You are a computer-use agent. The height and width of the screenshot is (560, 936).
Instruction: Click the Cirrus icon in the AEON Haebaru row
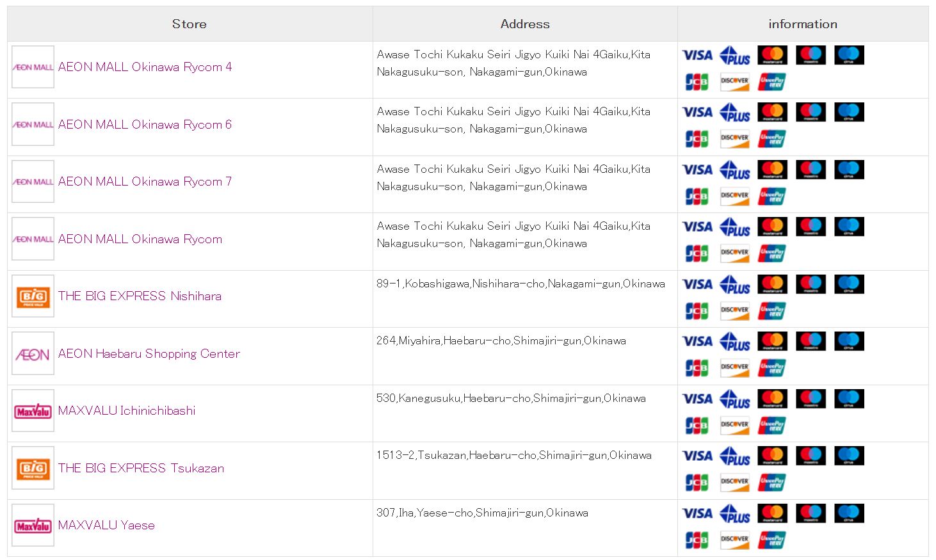pyautogui.click(x=850, y=341)
